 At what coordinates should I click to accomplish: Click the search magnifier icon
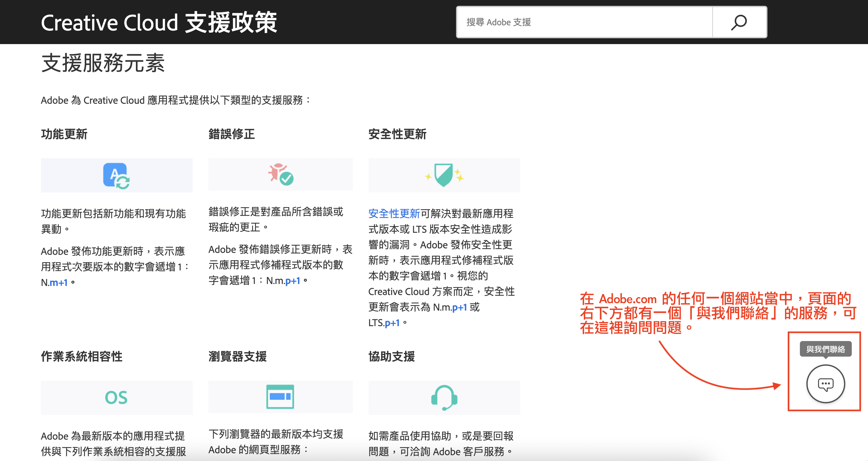[739, 22]
